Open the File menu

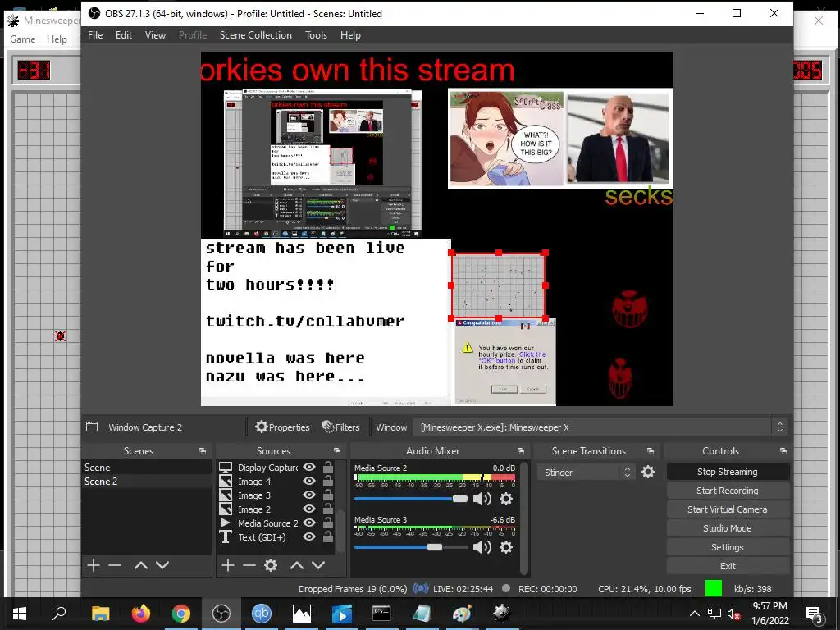[95, 34]
